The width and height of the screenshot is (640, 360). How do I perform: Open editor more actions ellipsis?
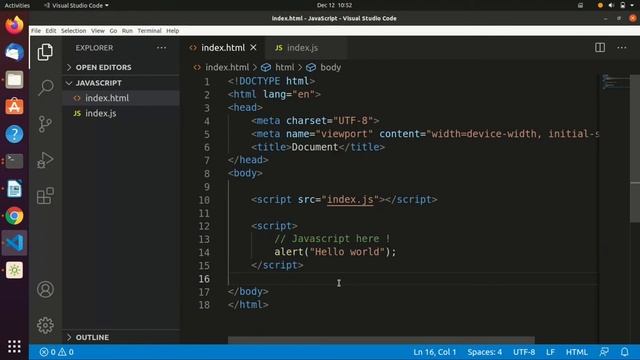tap(622, 48)
